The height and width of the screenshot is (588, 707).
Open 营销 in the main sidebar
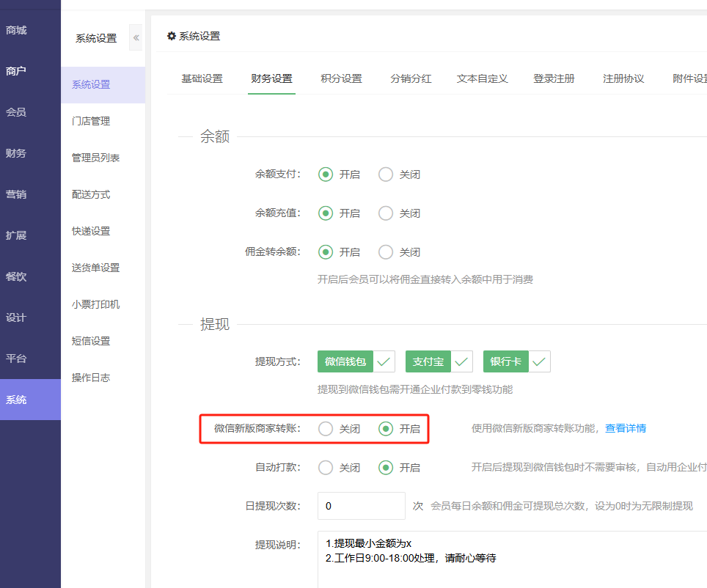tap(16, 194)
